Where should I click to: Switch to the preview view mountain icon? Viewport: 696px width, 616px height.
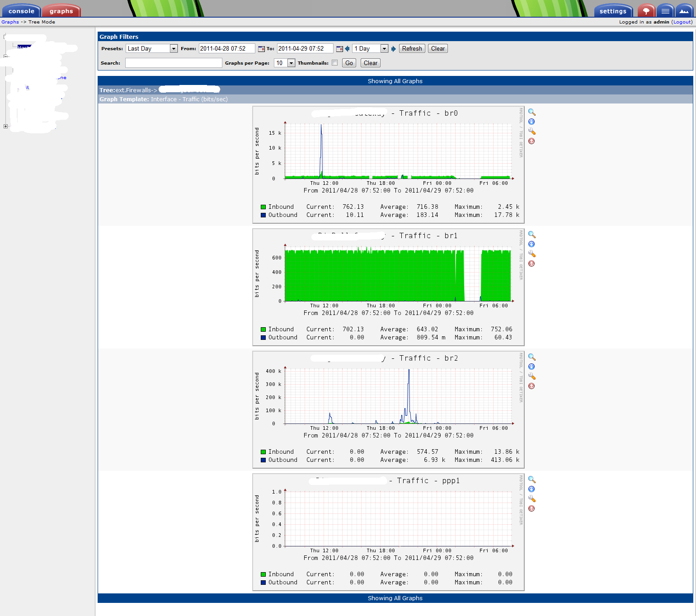pos(684,11)
